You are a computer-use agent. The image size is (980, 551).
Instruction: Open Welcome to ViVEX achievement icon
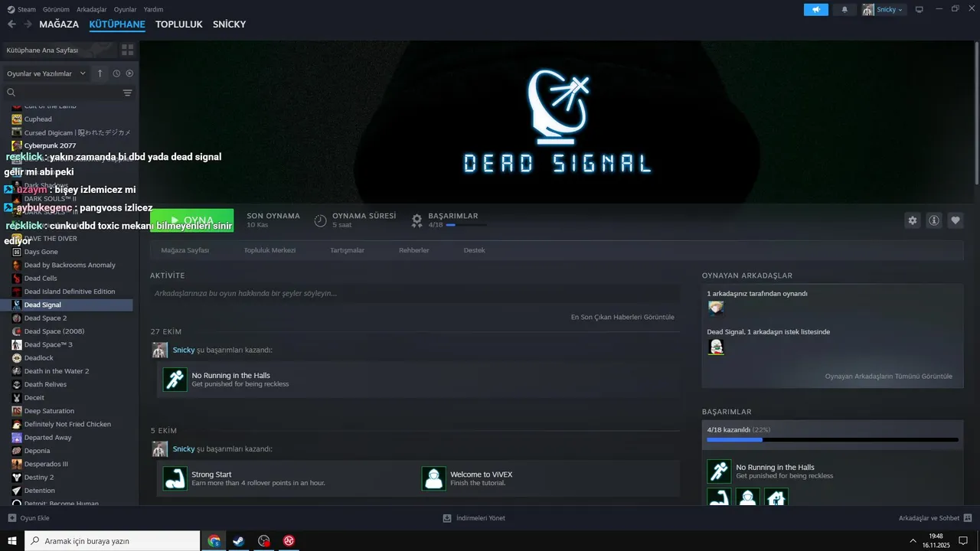(x=434, y=478)
